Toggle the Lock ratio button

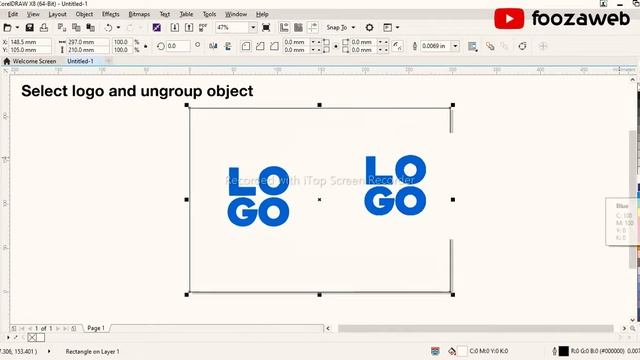point(146,46)
